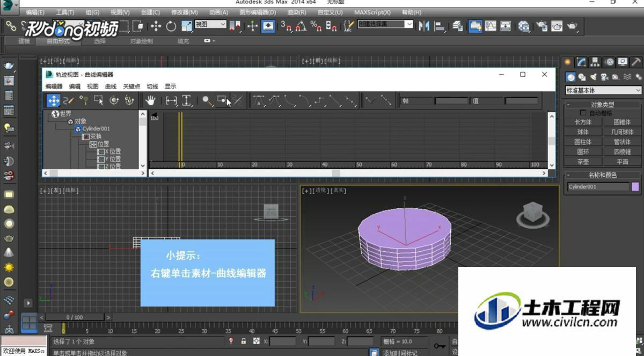Viewport: 644px width, 356px height.
Task: Click the X coordinate field in status bar
Action: (282, 341)
